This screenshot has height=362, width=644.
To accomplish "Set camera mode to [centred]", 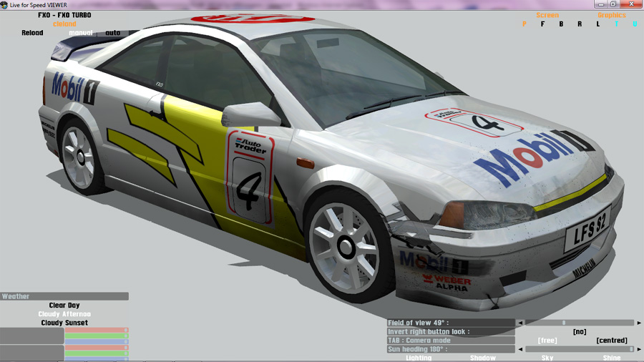I will [611, 341].
